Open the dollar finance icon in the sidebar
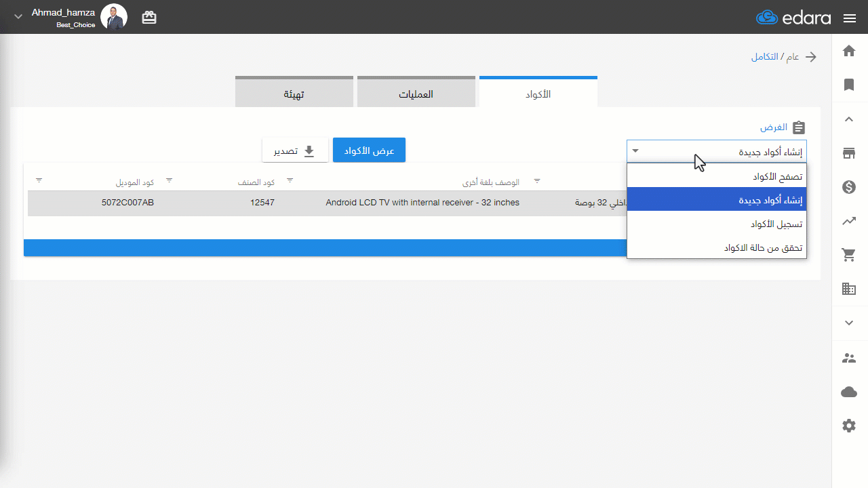 pos(849,187)
